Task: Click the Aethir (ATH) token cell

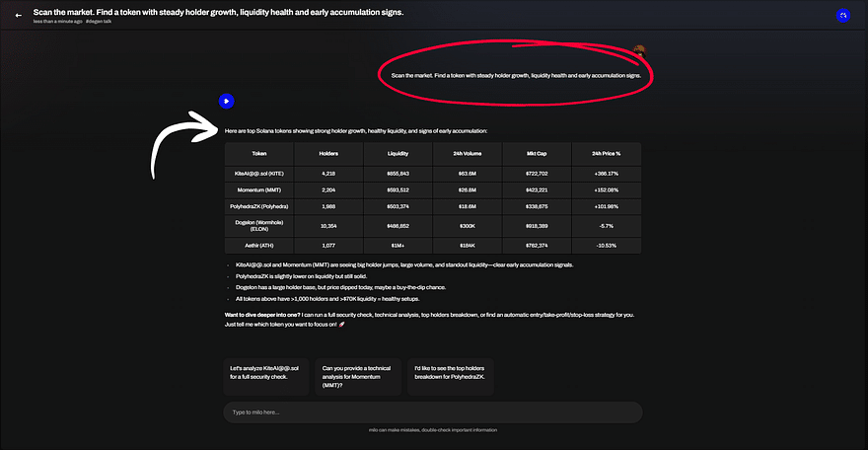Action: point(259,245)
